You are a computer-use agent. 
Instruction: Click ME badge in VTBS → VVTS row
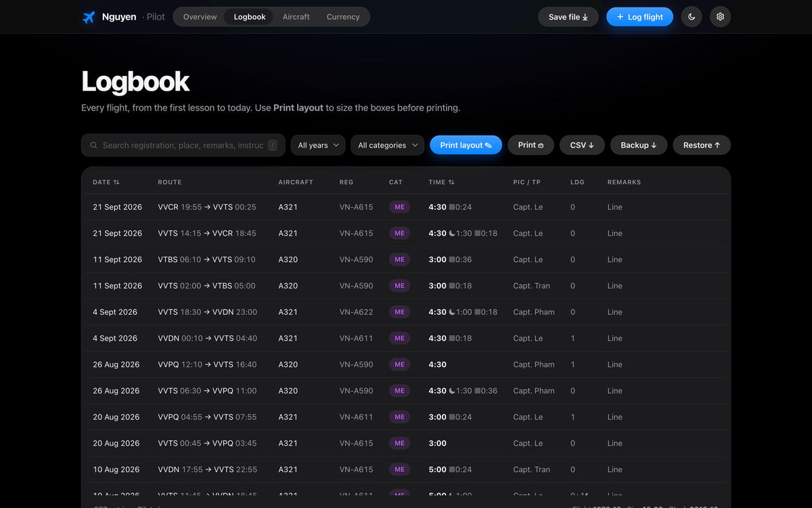pyautogui.click(x=399, y=259)
